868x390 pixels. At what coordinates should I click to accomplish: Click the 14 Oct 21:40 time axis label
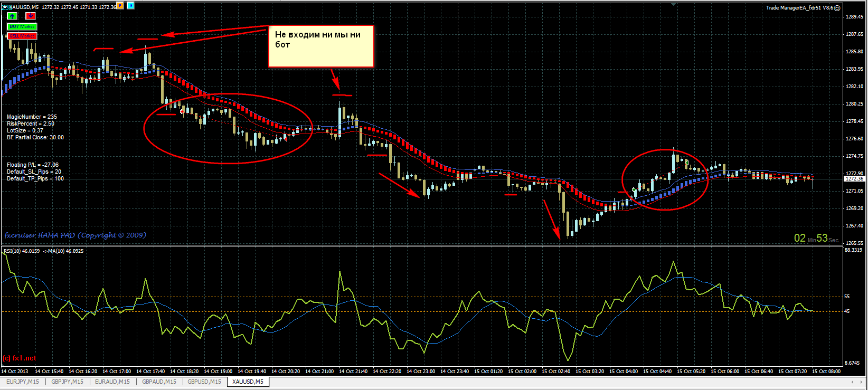click(353, 372)
